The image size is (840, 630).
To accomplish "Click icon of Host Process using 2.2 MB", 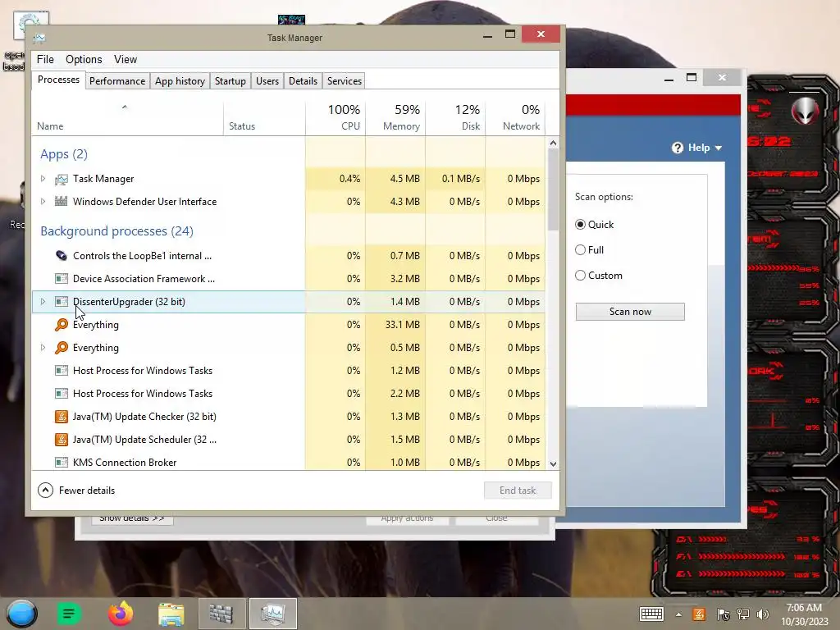I will point(62,394).
